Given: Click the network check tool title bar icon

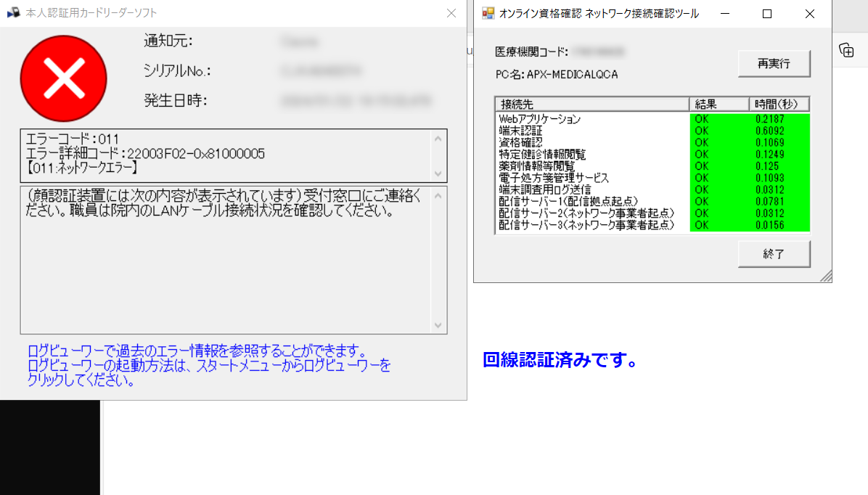Looking at the screenshot, I should point(487,13).
